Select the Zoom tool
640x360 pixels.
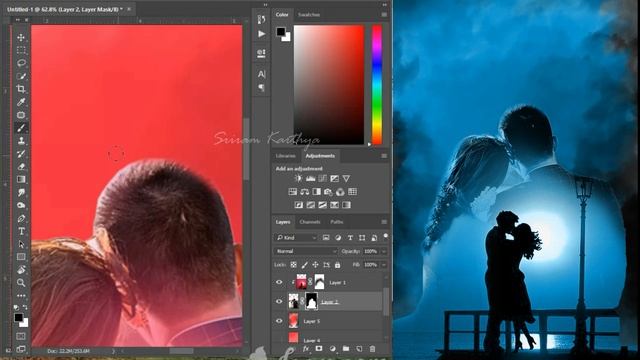(x=21, y=282)
